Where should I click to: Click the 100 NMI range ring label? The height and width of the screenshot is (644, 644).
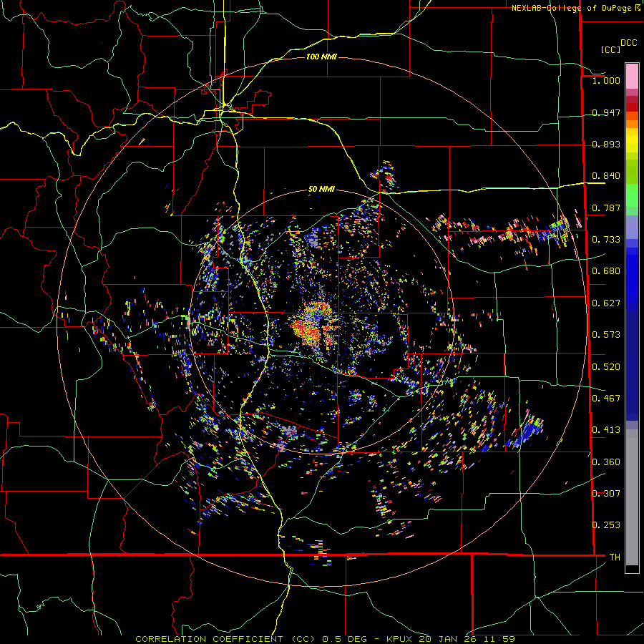point(321,57)
